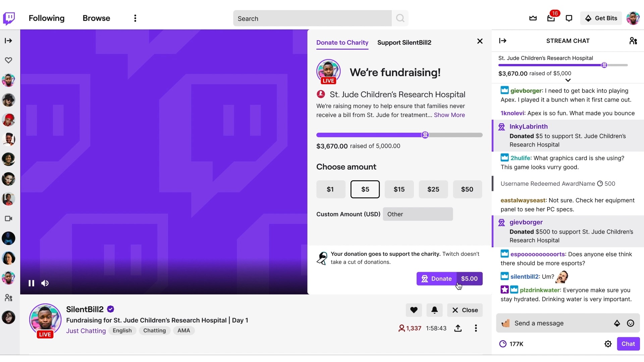Click the Get Bits icon button

(x=600, y=18)
